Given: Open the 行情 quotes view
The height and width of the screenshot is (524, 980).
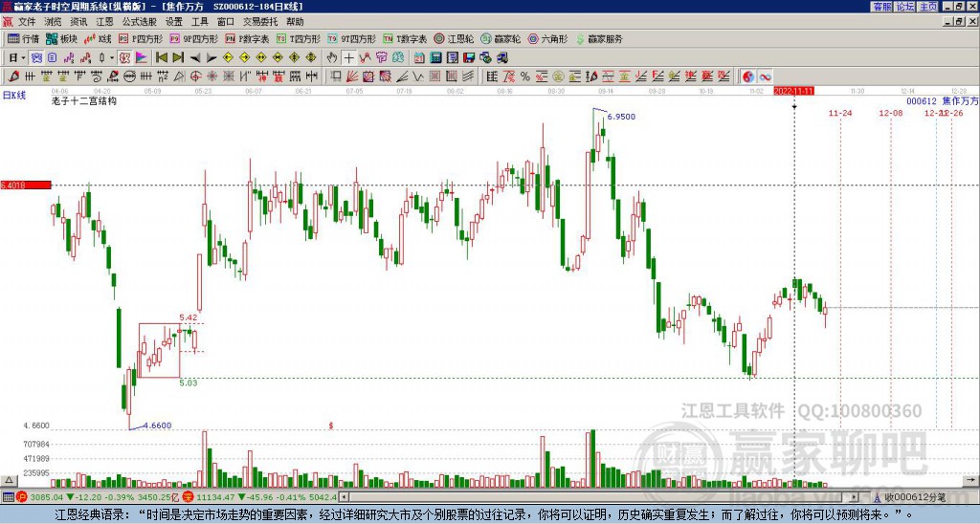Looking at the screenshot, I should [23, 38].
